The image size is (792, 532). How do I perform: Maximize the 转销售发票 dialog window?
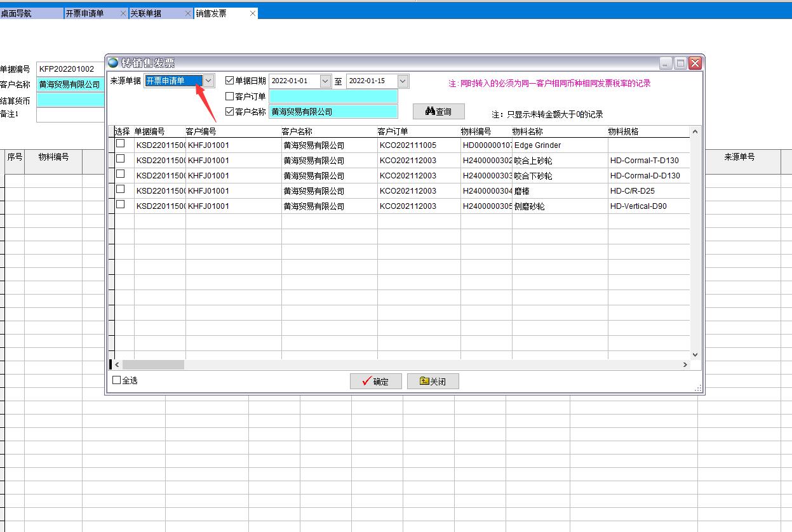(x=680, y=63)
